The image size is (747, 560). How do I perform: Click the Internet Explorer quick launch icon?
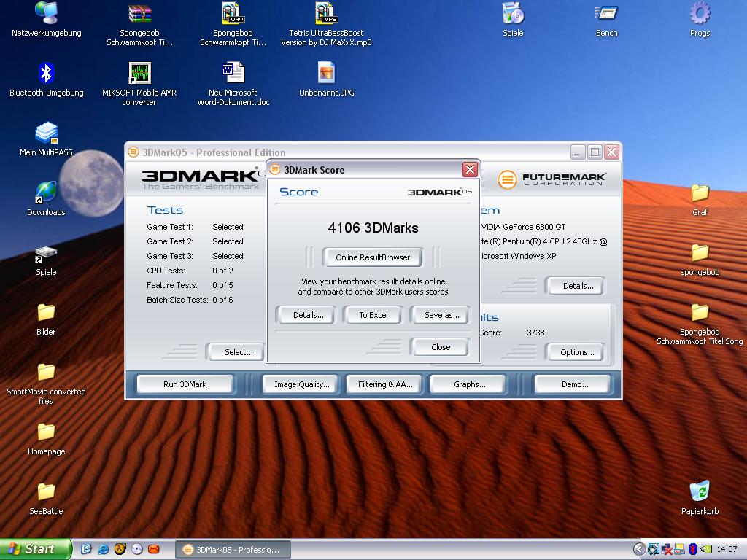point(103,549)
